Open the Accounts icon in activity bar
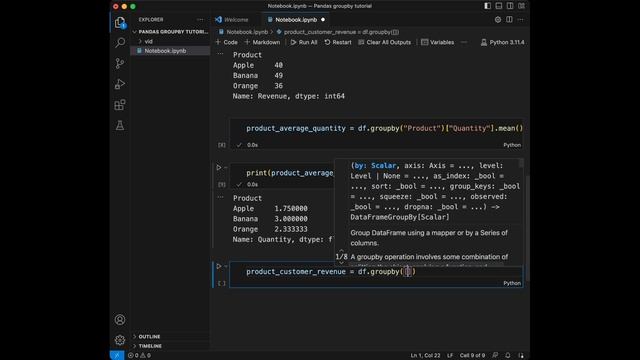This screenshot has width=640, height=360. point(120,320)
